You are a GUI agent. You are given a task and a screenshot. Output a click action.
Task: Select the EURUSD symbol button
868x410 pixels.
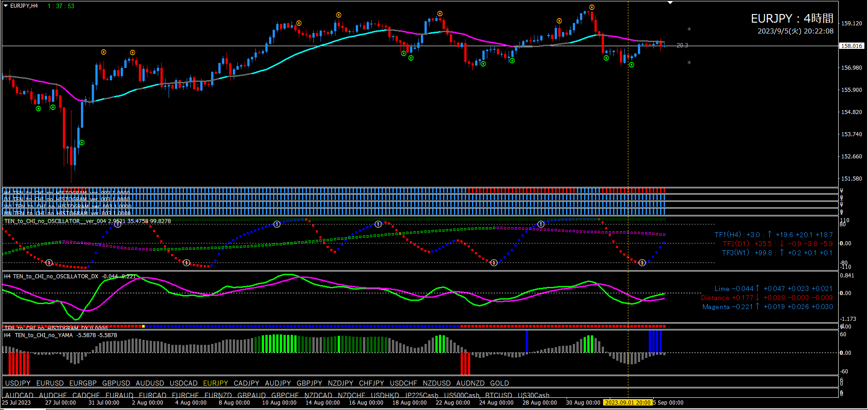[x=50, y=383]
